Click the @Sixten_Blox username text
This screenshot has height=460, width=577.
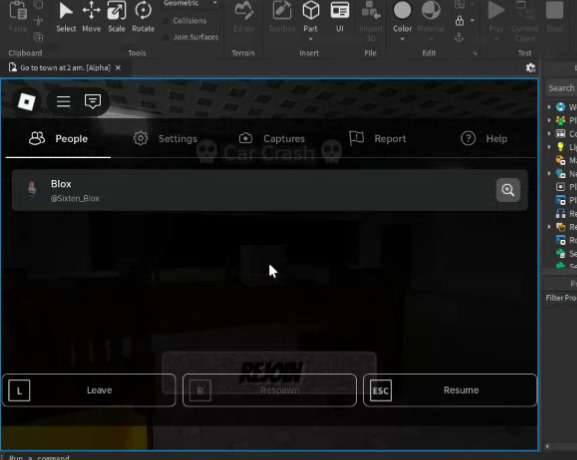pyautogui.click(x=75, y=199)
